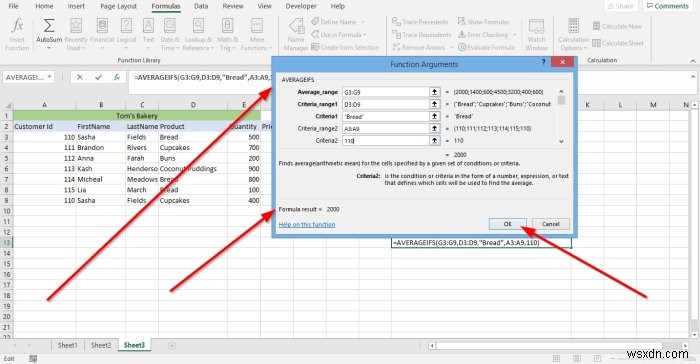This screenshot has width=700, height=364.
Task: Switch to the Insert tab
Action: (x=76, y=6)
